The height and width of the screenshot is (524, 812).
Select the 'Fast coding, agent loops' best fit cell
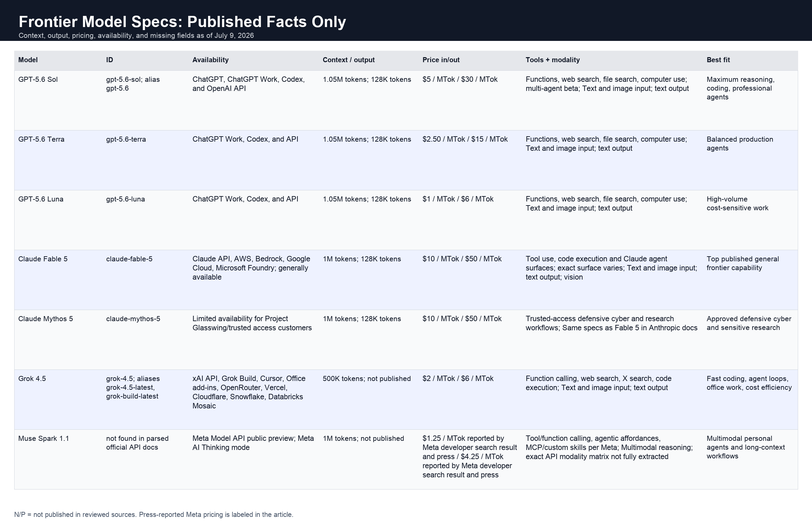coord(749,383)
